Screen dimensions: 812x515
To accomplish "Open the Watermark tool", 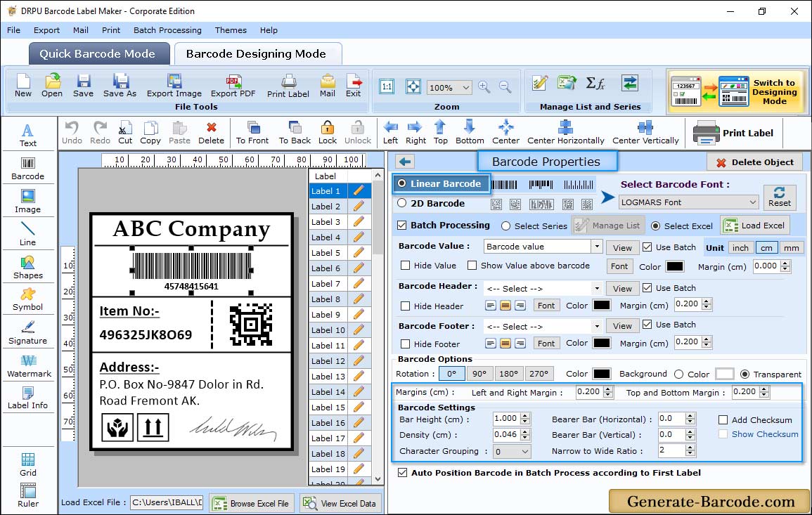I will pos(29,366).
